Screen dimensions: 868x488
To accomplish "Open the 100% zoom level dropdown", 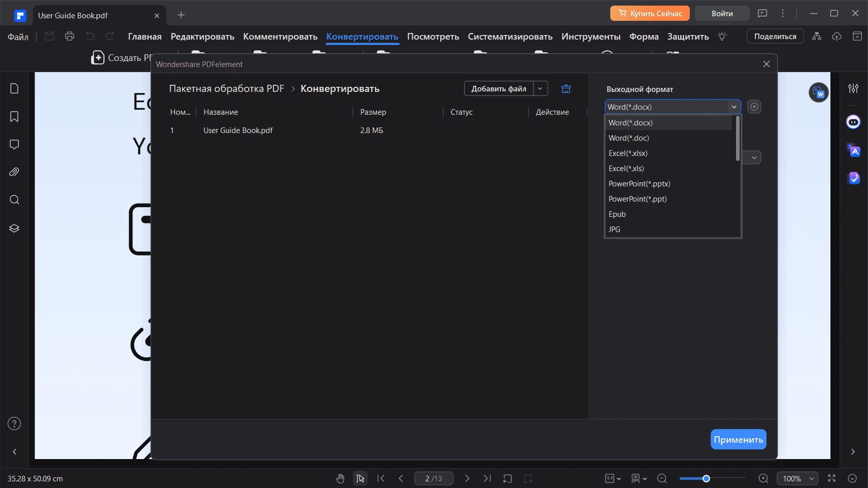I will tap(797, 478).
